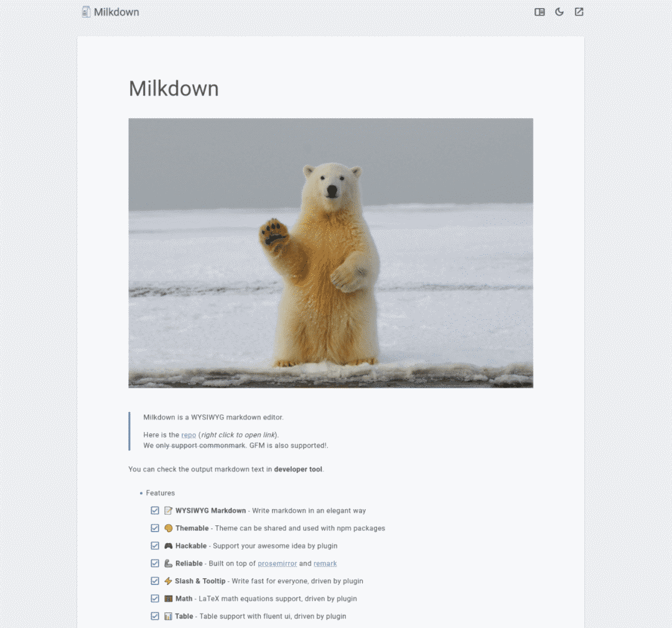Click the repo link in the blockquote
Screen dimensions: 672x628
point(189,434)
